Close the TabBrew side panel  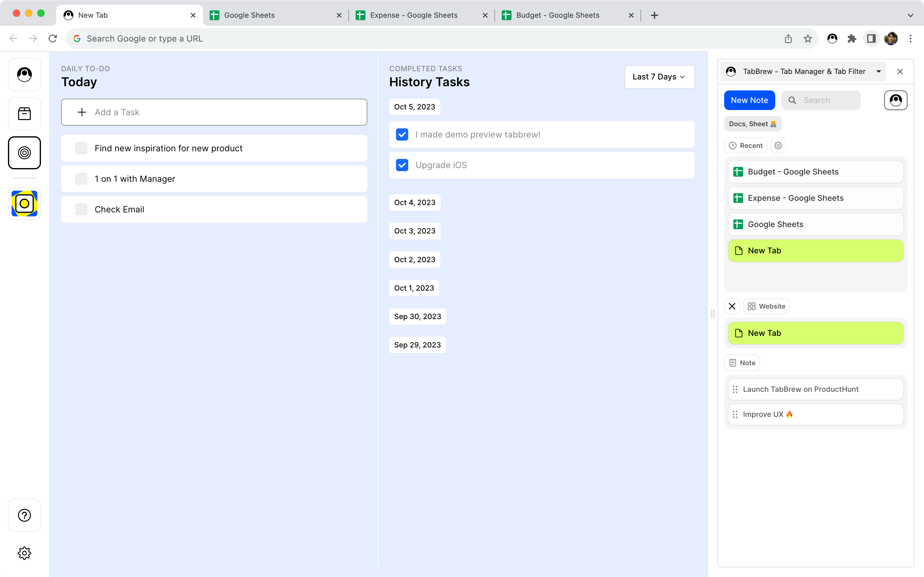[x=900, y=72]
